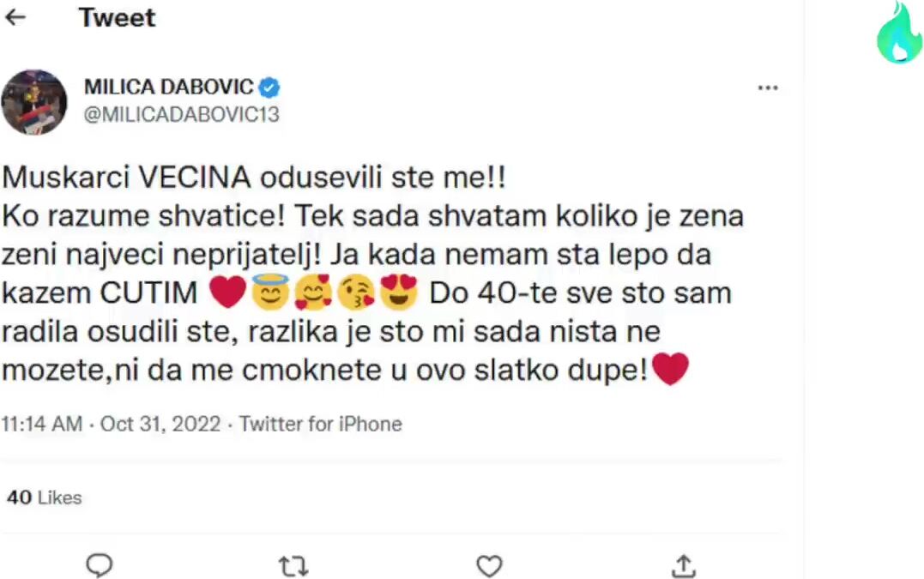Click the reply speech bubble icon
The height and width of the screenshot is (579, 924).
[x=100, y=565]
